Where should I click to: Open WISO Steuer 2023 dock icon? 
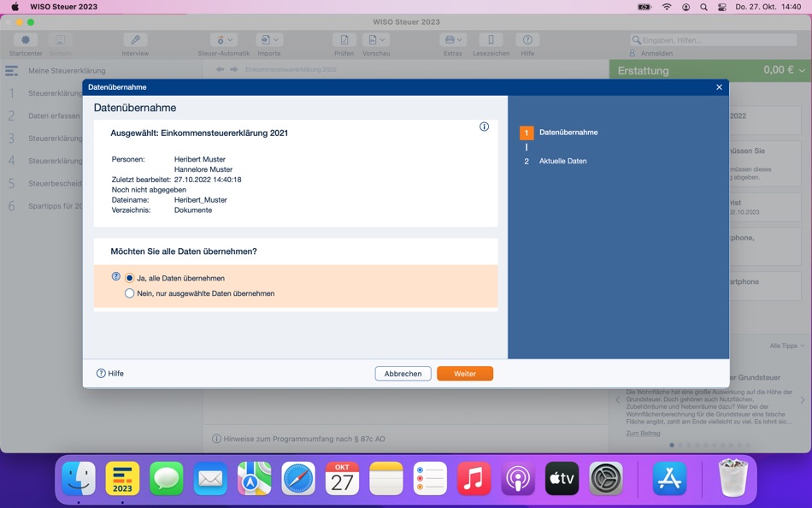[123, 478]
